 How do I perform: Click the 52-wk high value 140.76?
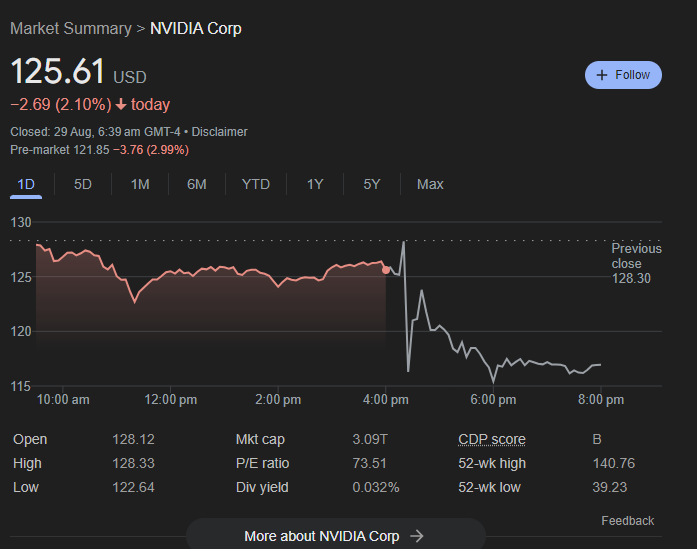613,463
